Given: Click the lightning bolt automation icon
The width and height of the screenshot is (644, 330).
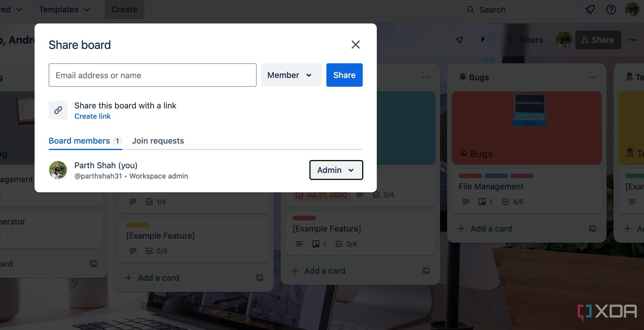Looking at the screenshot, I should [x=483, y=40].
